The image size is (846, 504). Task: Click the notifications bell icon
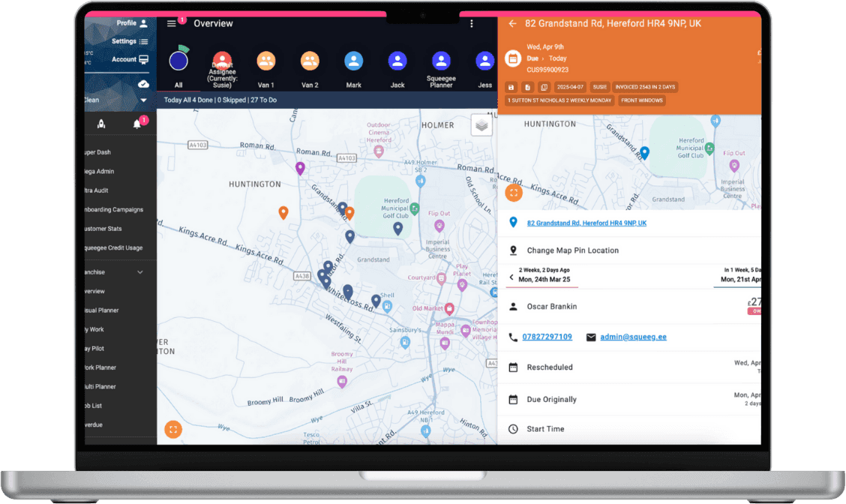[x=137, y=124]
